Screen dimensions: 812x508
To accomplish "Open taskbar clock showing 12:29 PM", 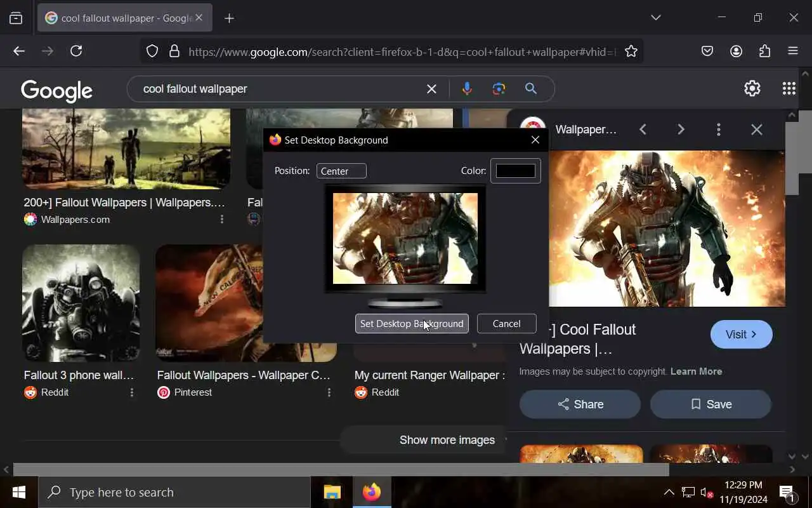I will click(743, 492).
